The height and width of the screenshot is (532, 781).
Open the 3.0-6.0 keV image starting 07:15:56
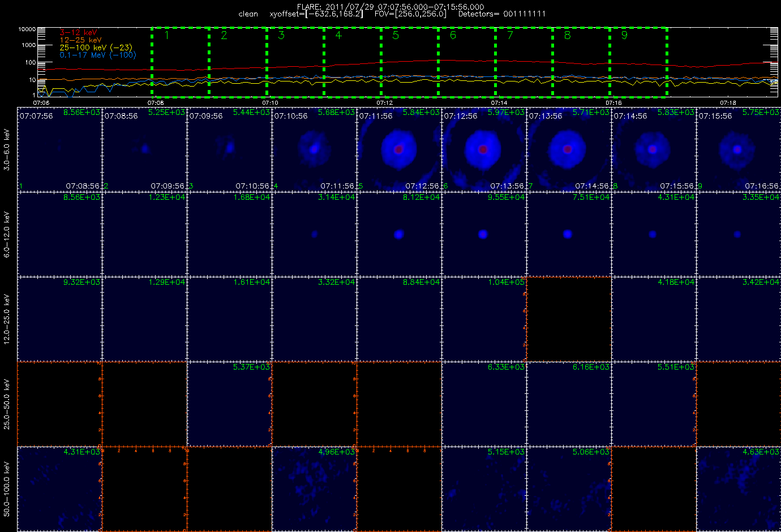[739, 149]
